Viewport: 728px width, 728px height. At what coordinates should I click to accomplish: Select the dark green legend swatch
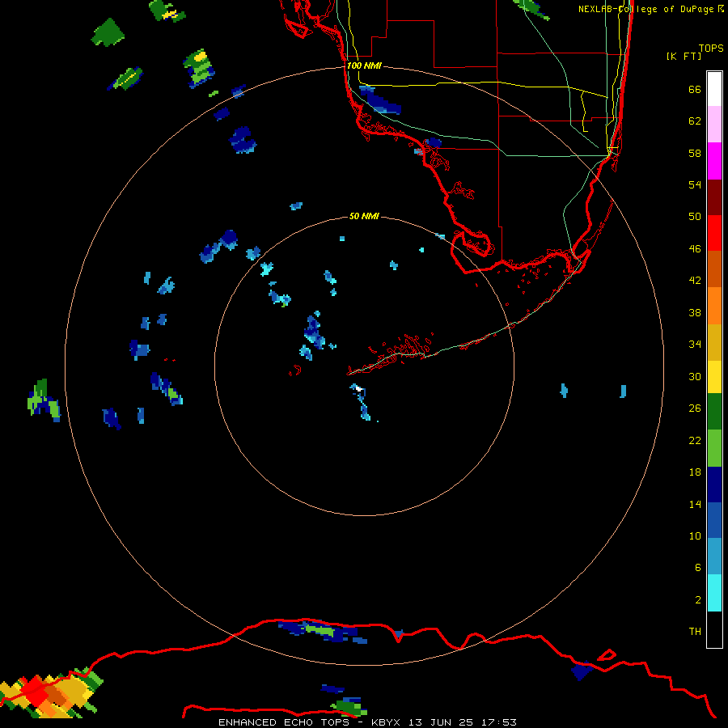point(714,412)
